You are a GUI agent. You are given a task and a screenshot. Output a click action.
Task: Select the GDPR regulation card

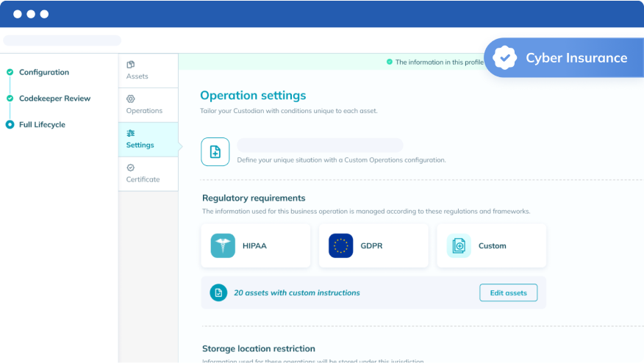point(373,245)
